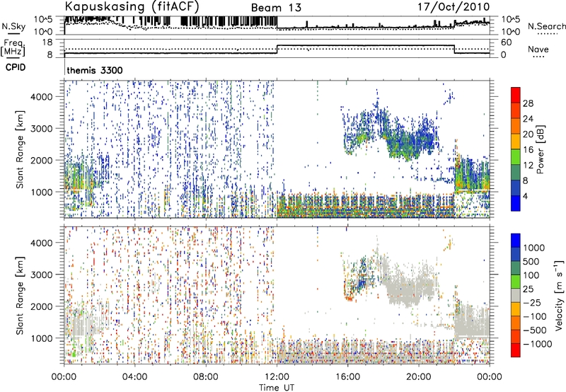The image size is (566, 392).
Task: Click the '20:00' time axis label
Action: coord(418,377)
